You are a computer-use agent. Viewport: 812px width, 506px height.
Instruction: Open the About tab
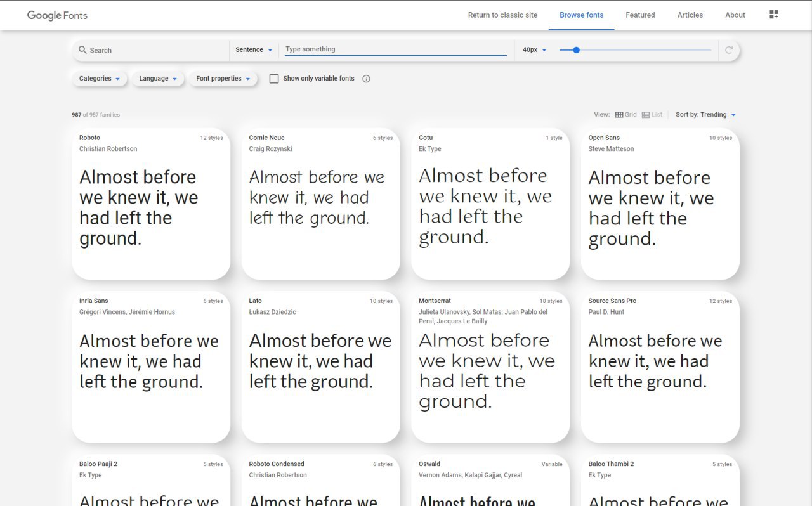pos(735,15)
